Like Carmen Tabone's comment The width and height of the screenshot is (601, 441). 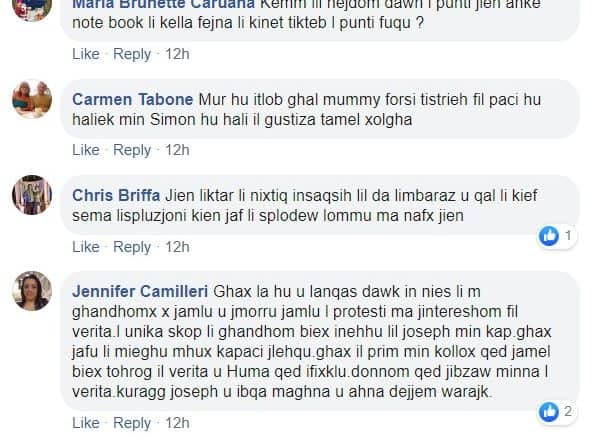(x=86, y=150)
